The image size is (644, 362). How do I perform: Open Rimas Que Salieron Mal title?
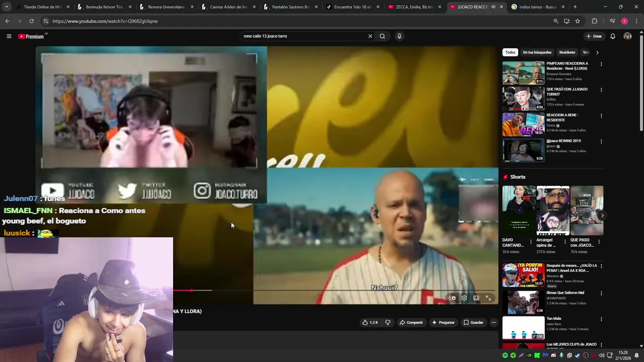pyautogui.click(x=565, y=293)
